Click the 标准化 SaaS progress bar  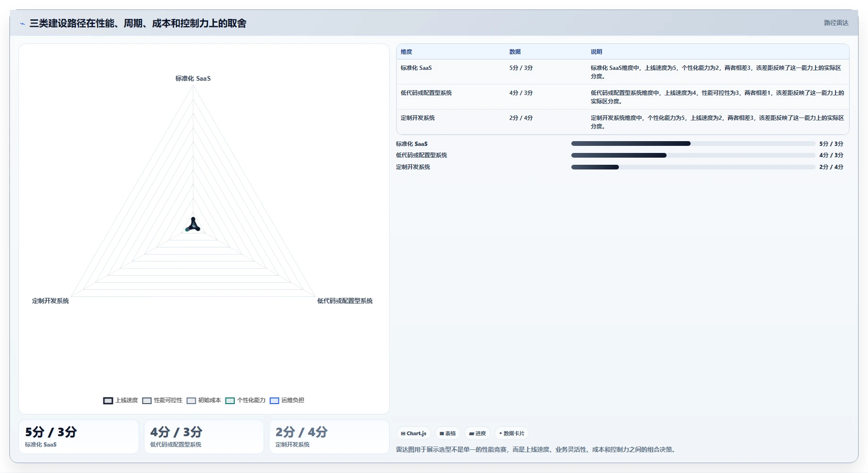point(693,144)
